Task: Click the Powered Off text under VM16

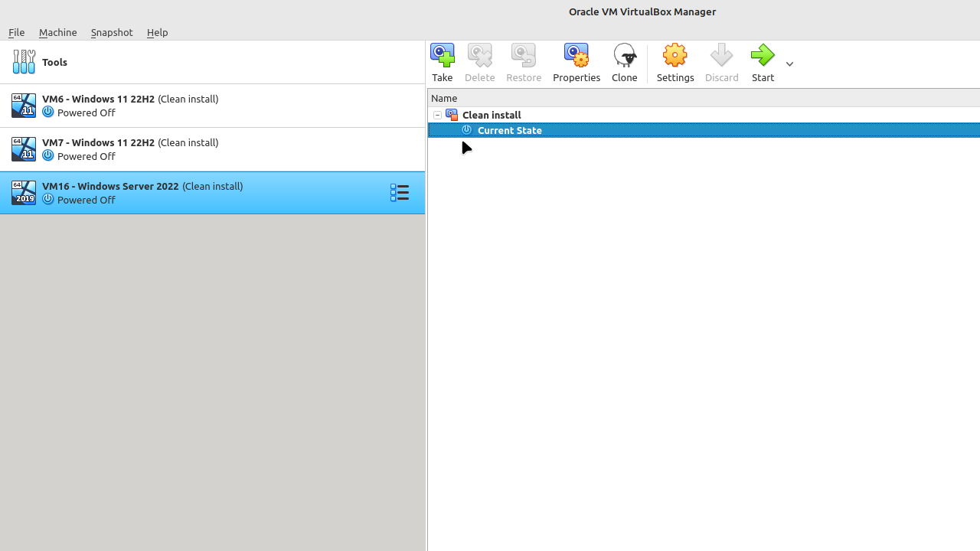Action: (87, 200)
